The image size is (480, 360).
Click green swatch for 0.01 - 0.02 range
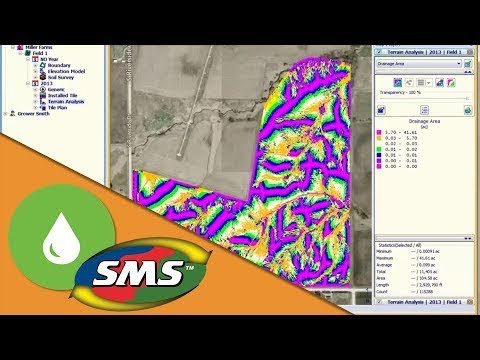tap(379, 149)
